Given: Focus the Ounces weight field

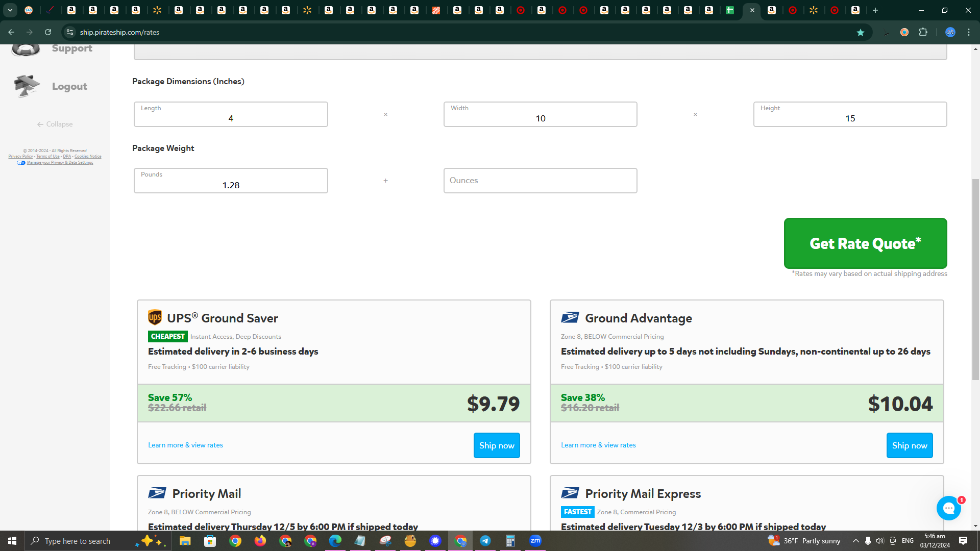Looking at the screenshot, I should click(540, 181).
